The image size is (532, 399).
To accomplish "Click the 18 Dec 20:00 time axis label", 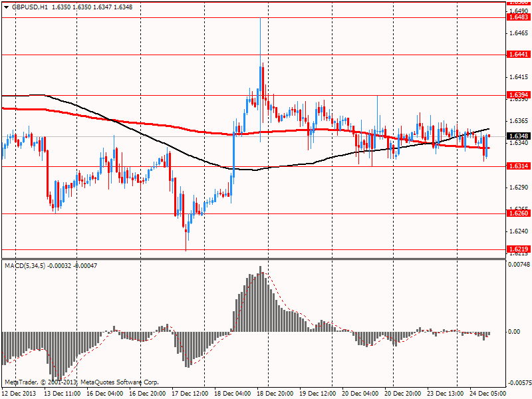I will click(275, 394).
